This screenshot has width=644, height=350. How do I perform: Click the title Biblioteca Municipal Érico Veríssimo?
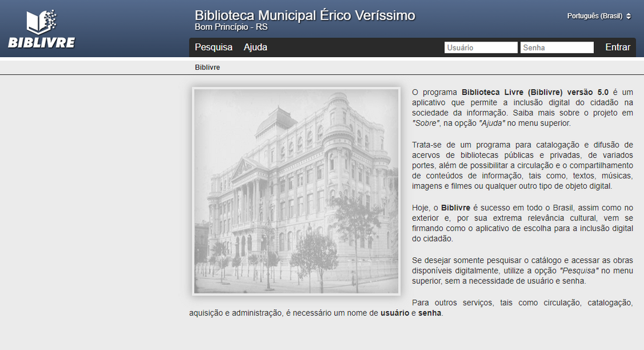click(x=304, y=15)
